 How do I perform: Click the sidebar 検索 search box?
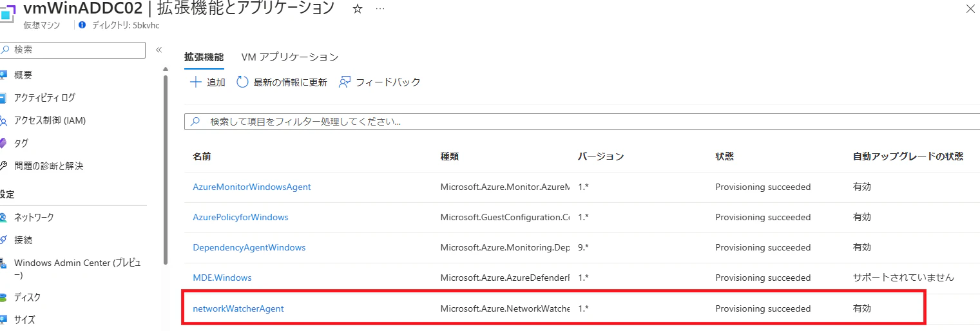[x=73, y=50]
